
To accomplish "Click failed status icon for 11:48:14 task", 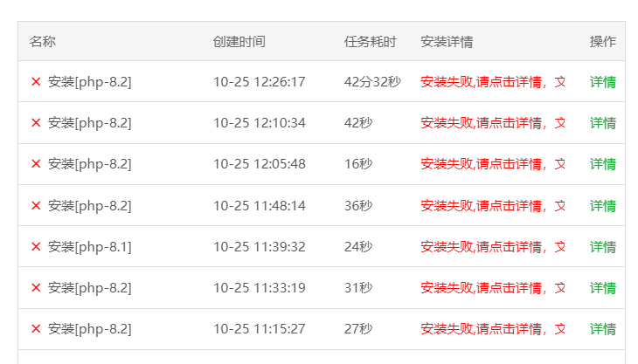I will click(x=36, y=205).
